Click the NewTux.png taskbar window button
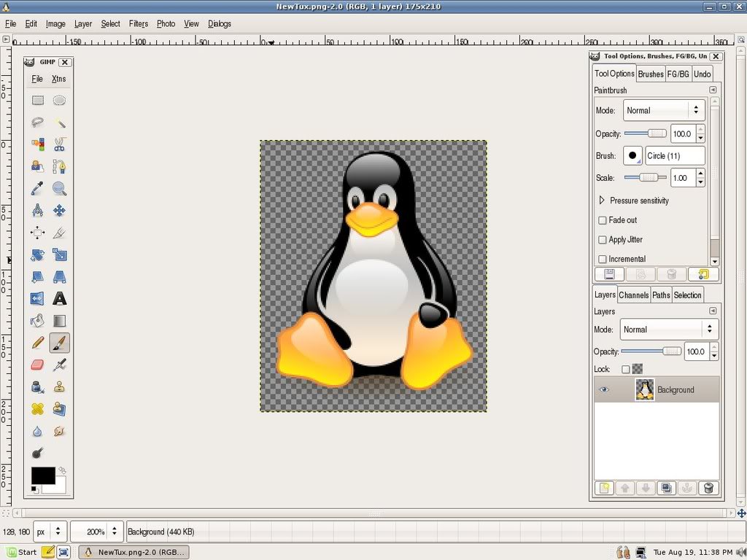747x560 pixels. click(134, 552)
